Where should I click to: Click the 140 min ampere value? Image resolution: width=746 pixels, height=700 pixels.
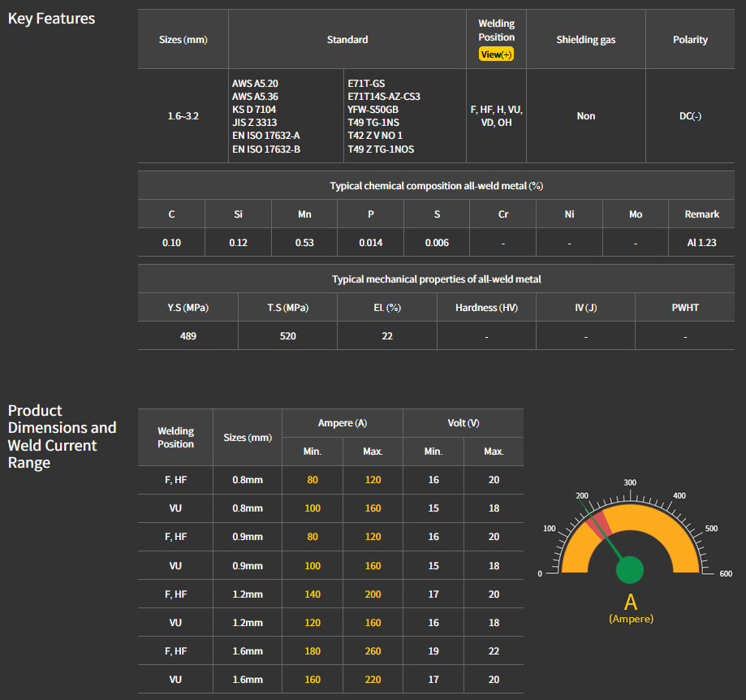[x=313, y=594]
